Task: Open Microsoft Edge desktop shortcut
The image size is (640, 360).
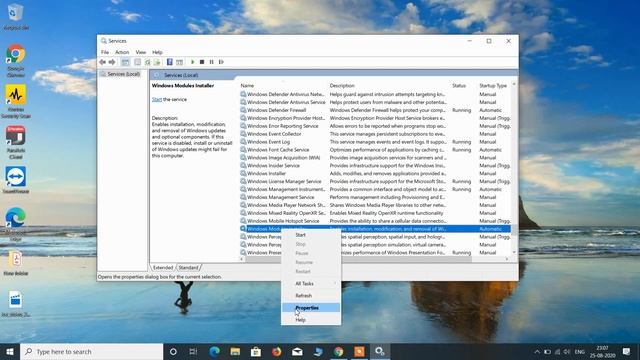Action: pos(16,224)
